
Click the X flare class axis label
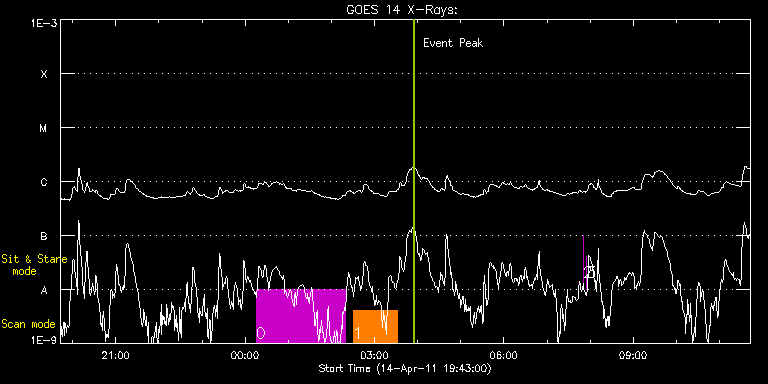click(44, 74)
